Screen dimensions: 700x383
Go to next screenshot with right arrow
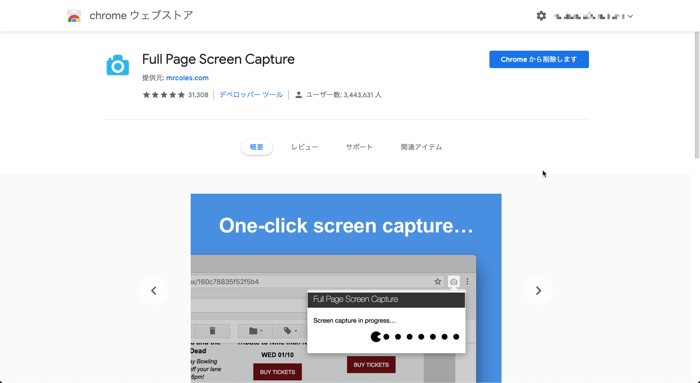[538, 291]
